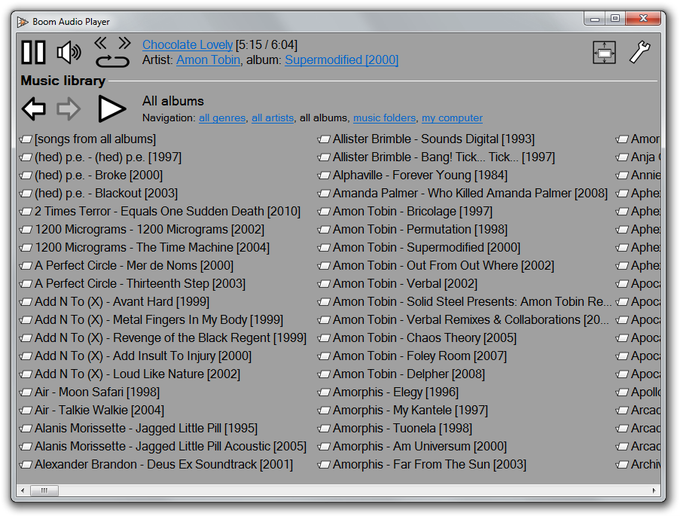Open the Chocolate Lovely song link
680x516 pixels.
click(x=187, y=45)
